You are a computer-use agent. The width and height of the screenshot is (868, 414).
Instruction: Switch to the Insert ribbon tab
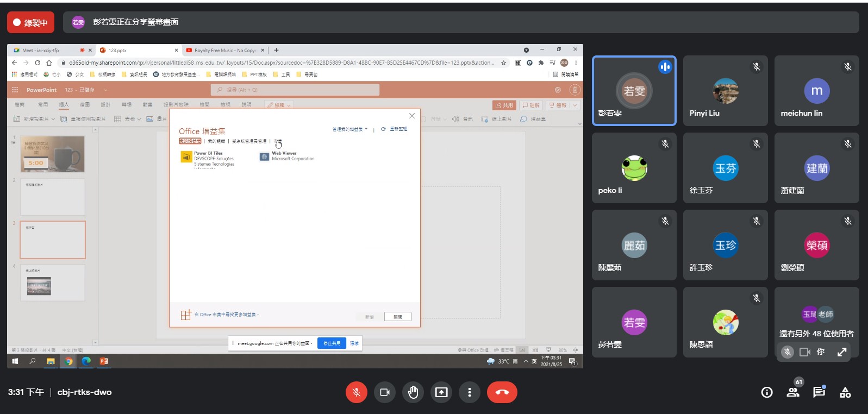pos(64,104)
